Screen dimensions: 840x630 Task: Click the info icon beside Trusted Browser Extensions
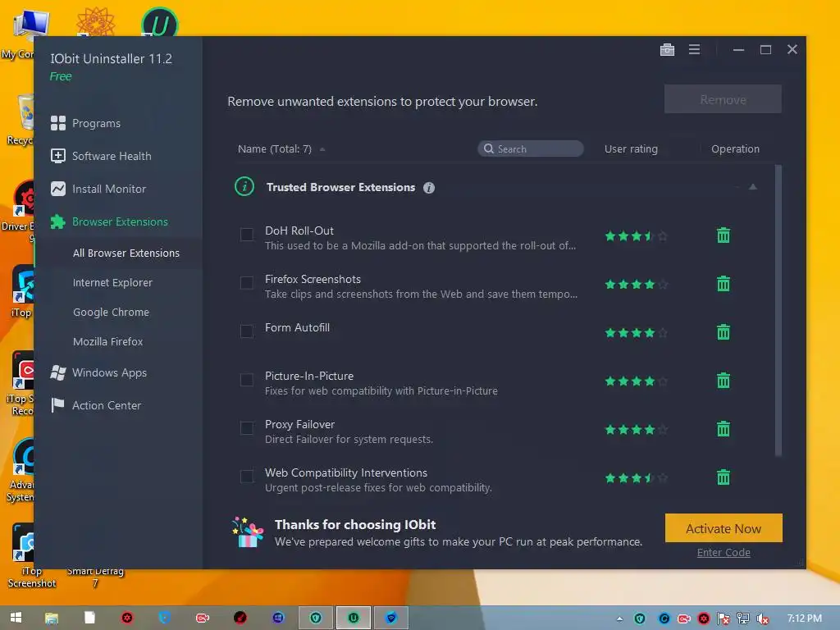pyautogui.click(x=428, y=188)
